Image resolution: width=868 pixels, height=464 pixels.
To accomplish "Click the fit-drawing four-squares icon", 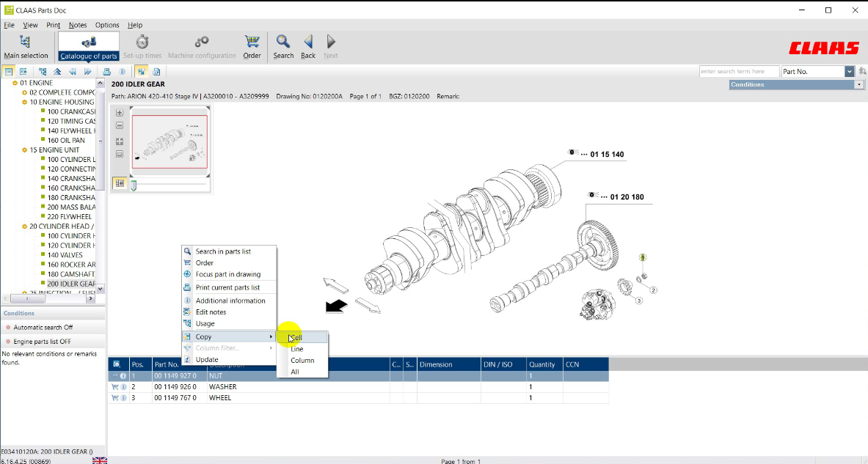I will pyautogui.click(x=120, y=141).
